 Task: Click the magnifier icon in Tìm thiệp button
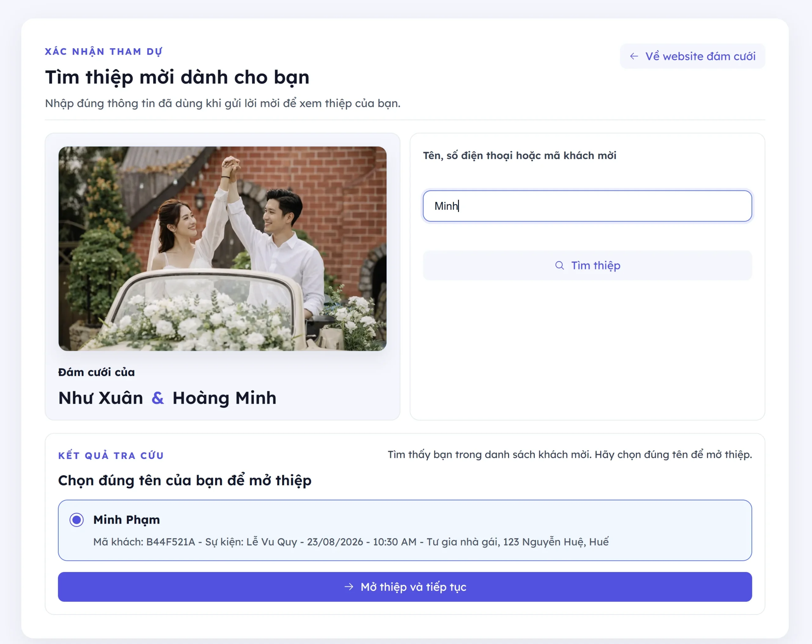559,265
